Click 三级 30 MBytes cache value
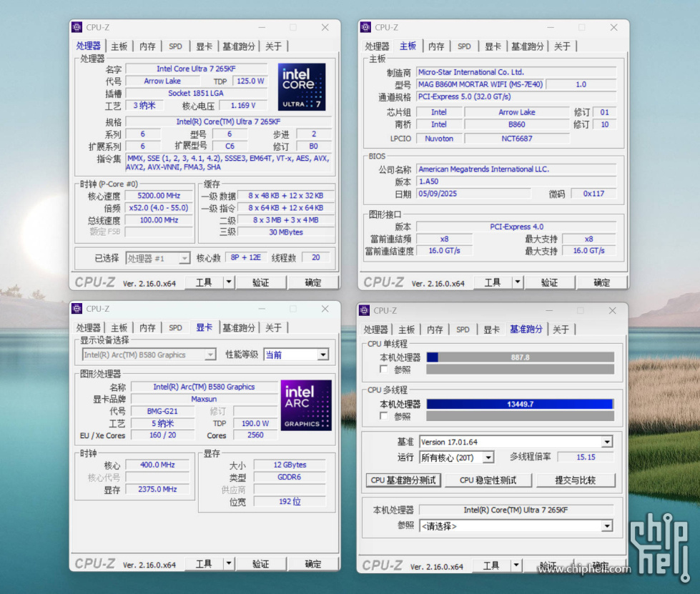 [286, 232]
